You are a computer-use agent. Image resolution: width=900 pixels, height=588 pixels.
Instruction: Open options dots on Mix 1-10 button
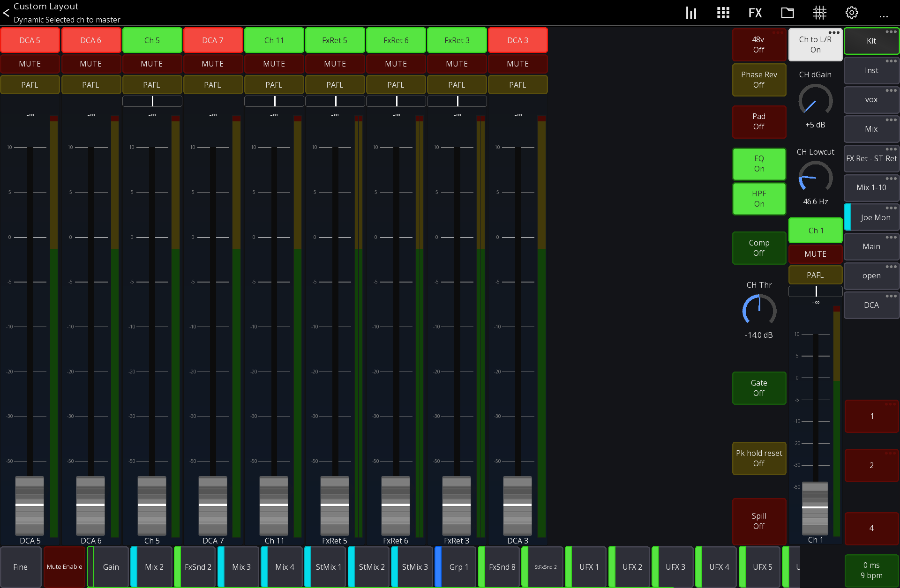[x=891, y=179]
